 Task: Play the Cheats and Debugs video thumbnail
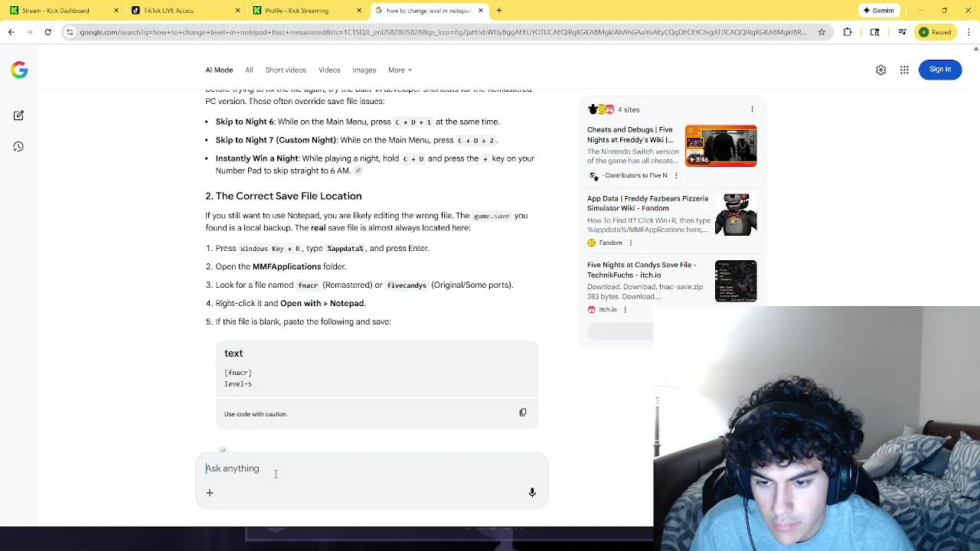click(720, 145)
